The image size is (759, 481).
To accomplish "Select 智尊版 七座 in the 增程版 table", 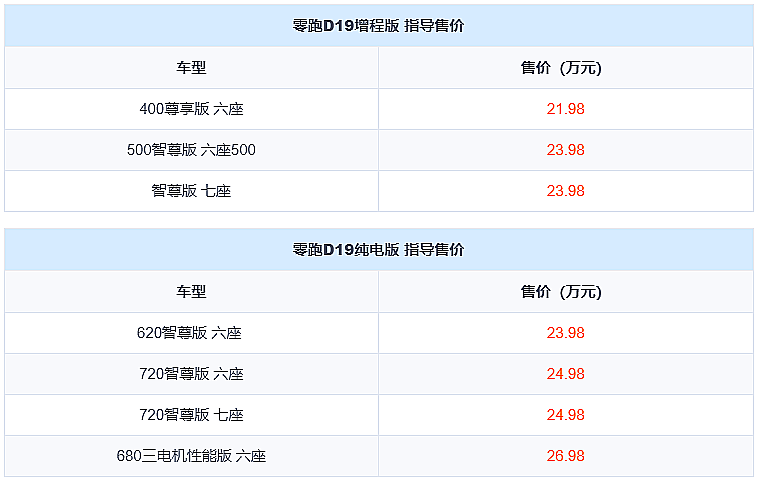I will tap(191, 191).
